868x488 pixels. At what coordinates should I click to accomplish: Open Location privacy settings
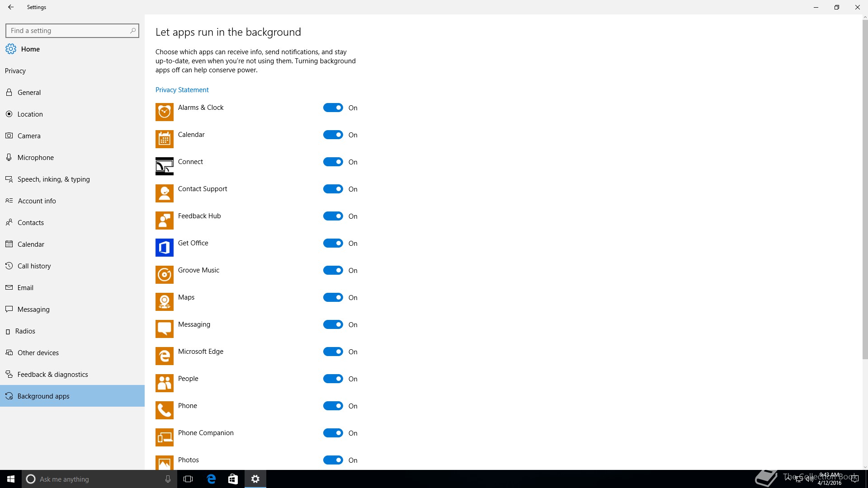point(72,114)
